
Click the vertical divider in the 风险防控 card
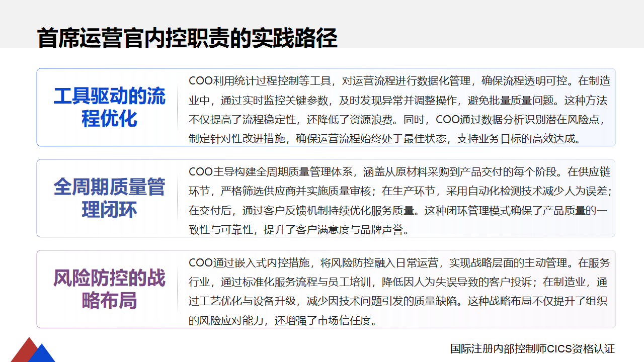(178, 290)
